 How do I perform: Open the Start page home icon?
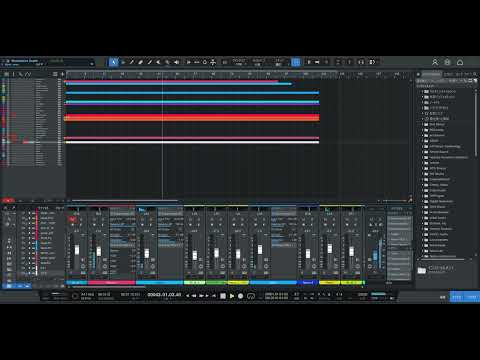[x=460, y=62]
